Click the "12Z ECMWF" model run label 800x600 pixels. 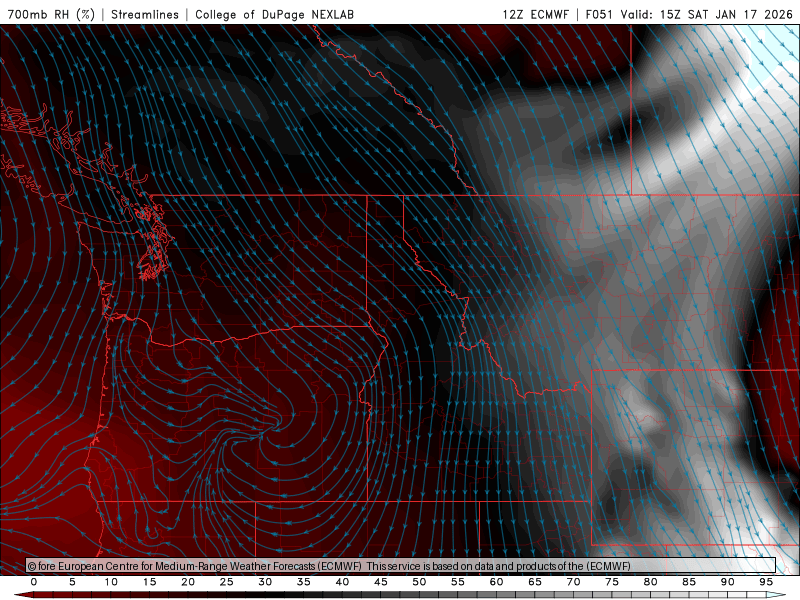[x=535, y=14]
